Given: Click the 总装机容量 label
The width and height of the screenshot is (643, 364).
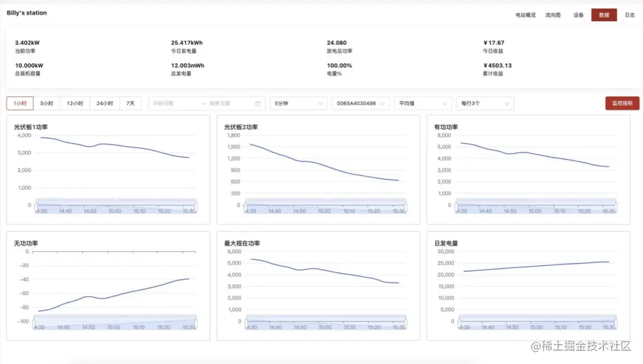Looking at the screenshot, I should click(28, 74).
